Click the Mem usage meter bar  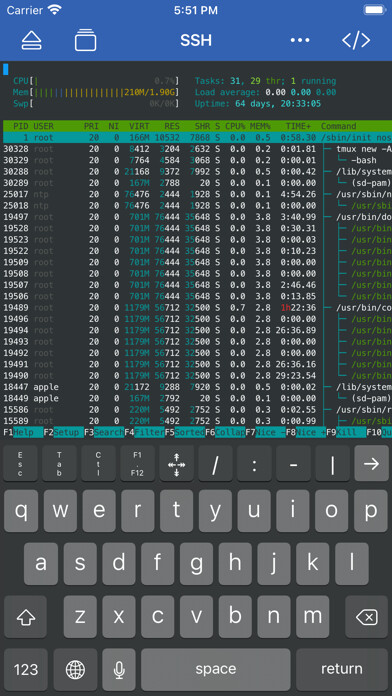[x=96, y=92]
